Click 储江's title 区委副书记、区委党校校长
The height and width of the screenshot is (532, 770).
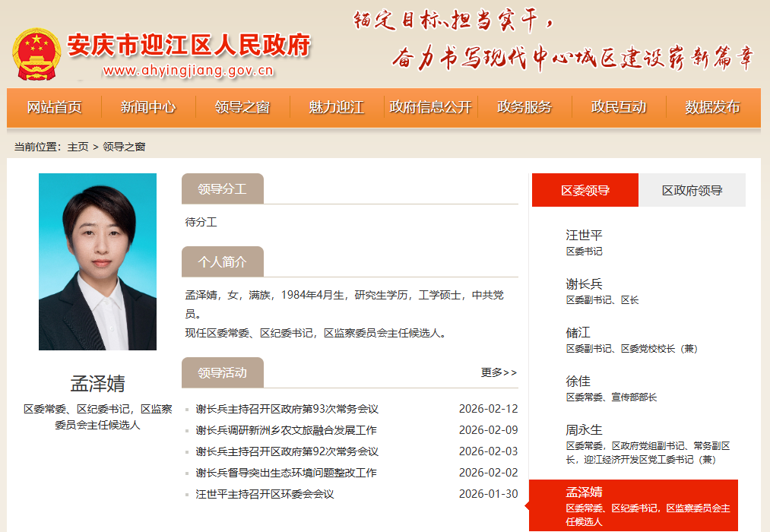click(632, 348)
